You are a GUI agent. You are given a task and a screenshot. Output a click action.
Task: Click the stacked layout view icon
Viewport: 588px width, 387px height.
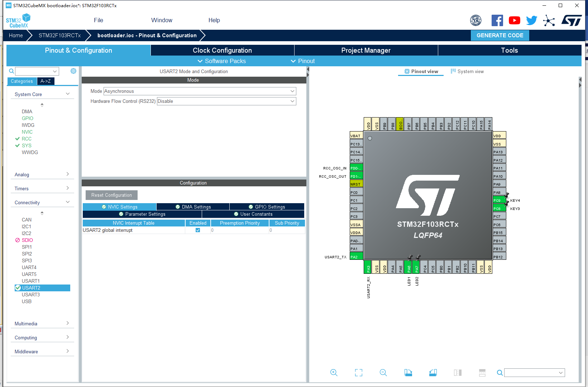tap(482, 373)
